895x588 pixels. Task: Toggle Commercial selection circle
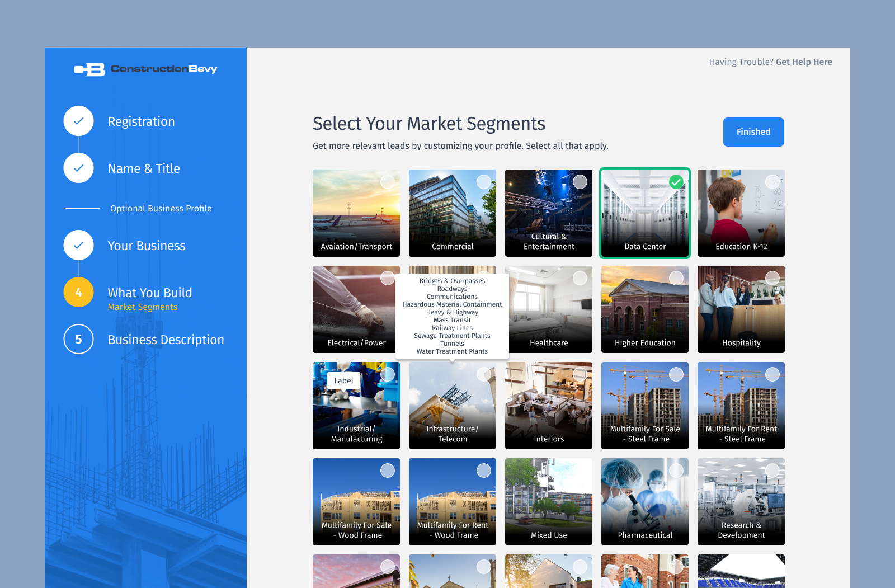[484, 182]
